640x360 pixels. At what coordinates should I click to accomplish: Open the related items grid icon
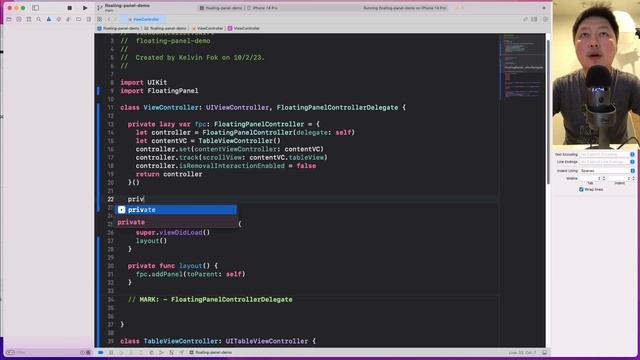pyautogui.click(x=100, y=19)
